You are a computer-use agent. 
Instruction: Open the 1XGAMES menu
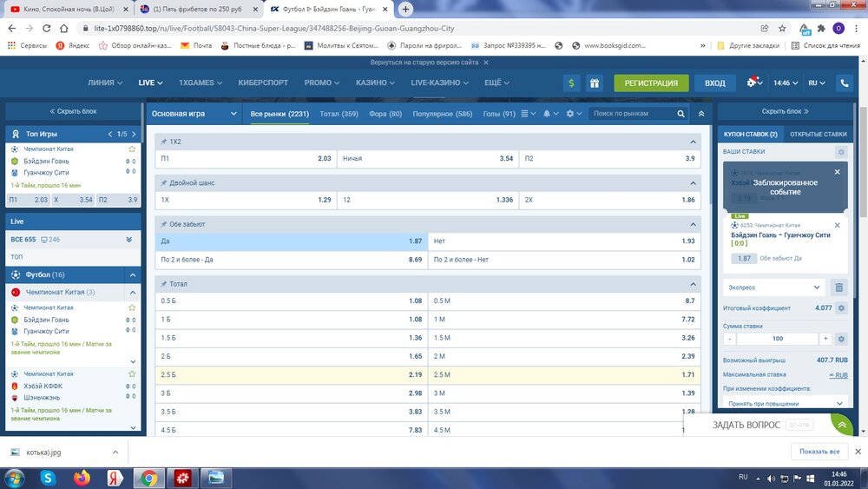201,83
